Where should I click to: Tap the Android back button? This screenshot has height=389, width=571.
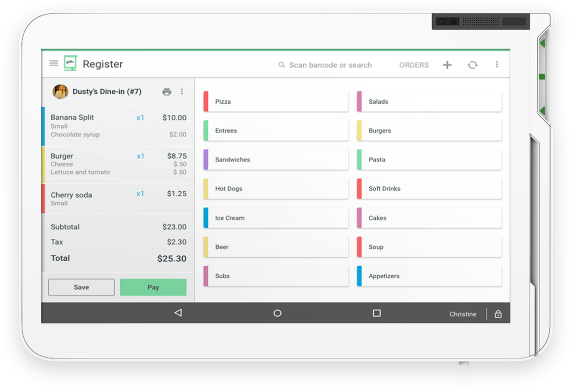tap(178, 313)
